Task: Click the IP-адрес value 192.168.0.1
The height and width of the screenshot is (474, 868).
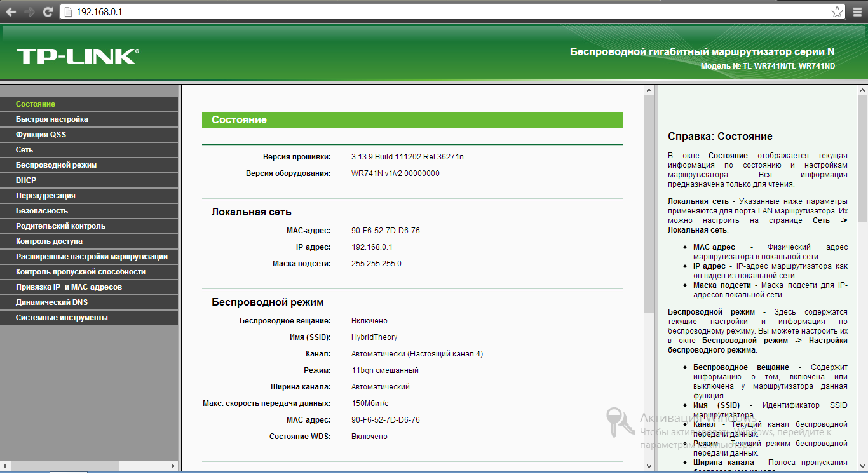Action: coord(372,247)
